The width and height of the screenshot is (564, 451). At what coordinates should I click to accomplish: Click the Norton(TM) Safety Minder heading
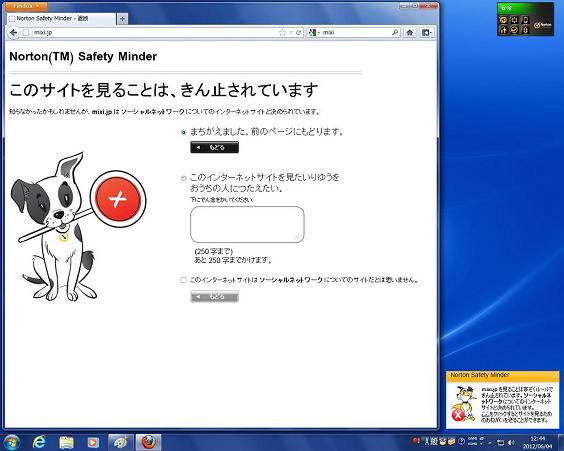pos(83,56)
